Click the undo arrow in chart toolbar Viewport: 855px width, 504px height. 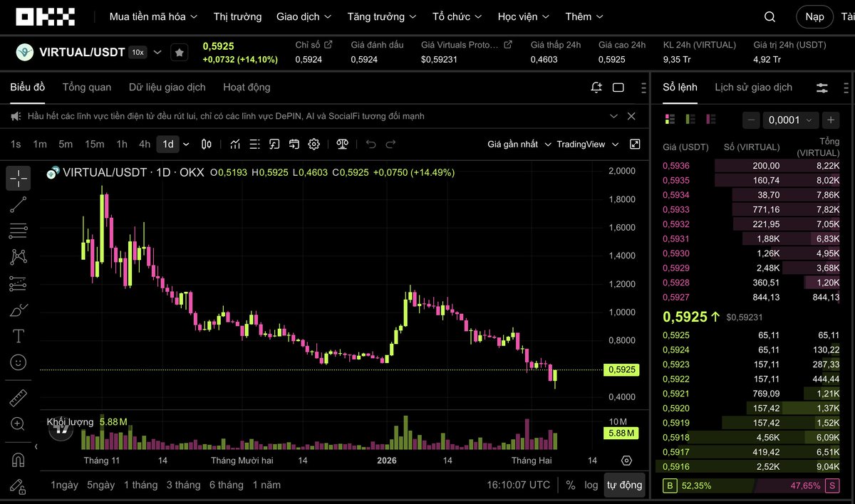click(x=370, y=145)
